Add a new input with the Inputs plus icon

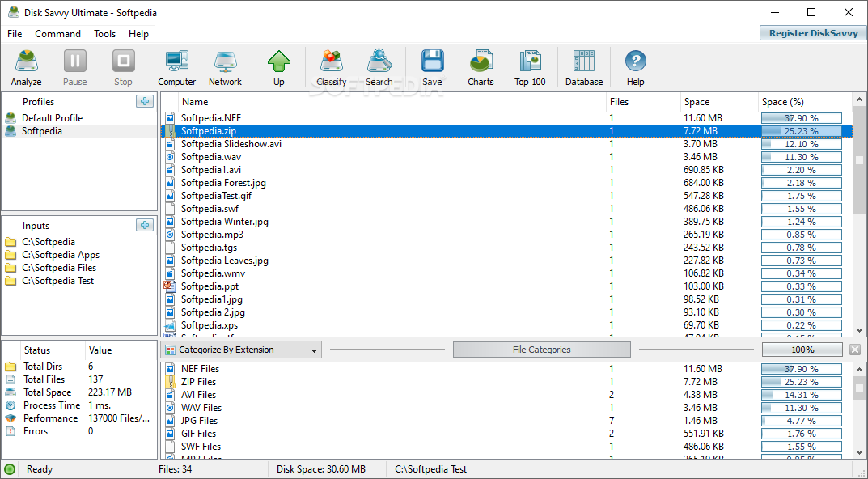145,225
